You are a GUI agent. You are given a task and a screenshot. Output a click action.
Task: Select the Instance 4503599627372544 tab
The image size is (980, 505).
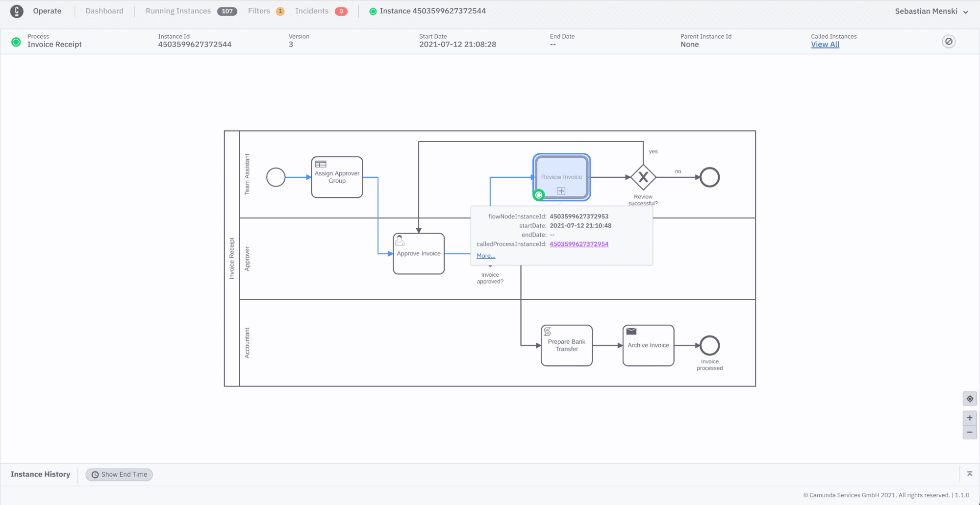point(427,11)
